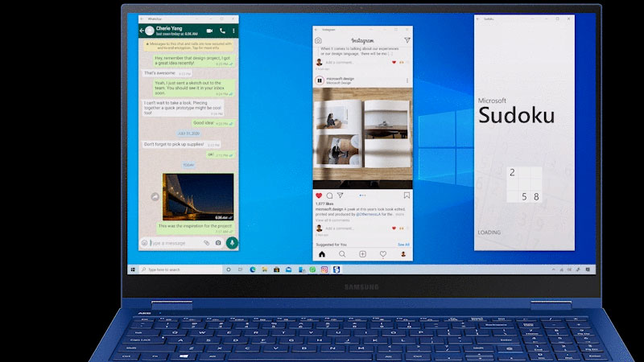
Task: Open Instagram new post tab
Action: [362, 254]
